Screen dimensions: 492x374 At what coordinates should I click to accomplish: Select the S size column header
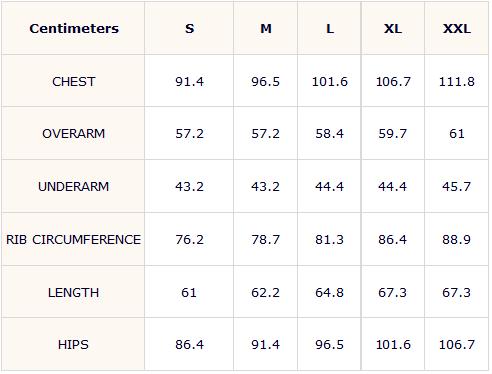point(189,29)
